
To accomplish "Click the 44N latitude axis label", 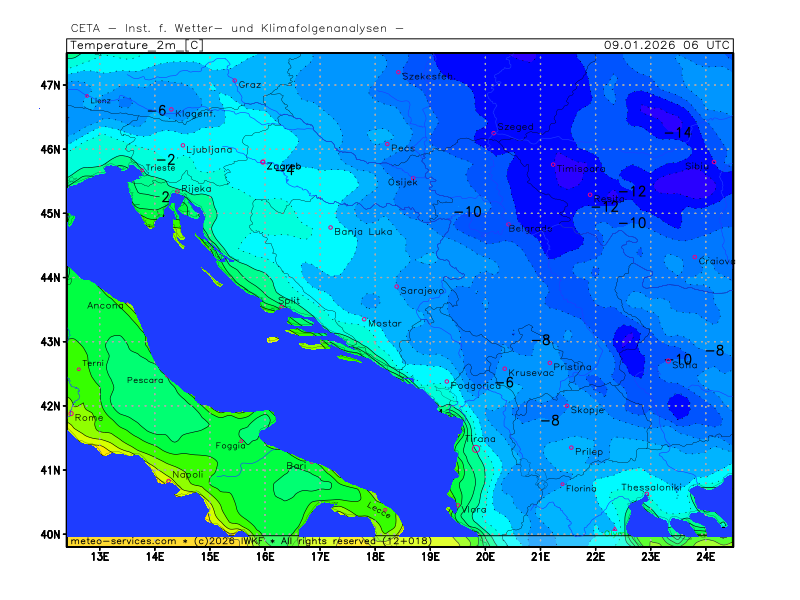I will pyautogui.click(x=51, y=277).
